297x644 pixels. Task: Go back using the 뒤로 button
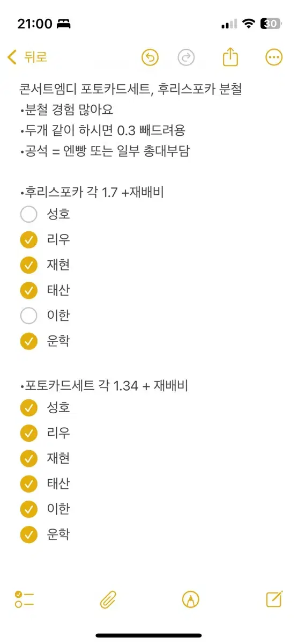(x=28, y=57)
